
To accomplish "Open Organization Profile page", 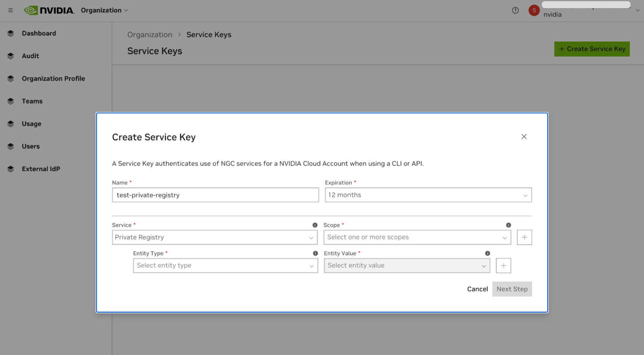I will coord(53,79).
